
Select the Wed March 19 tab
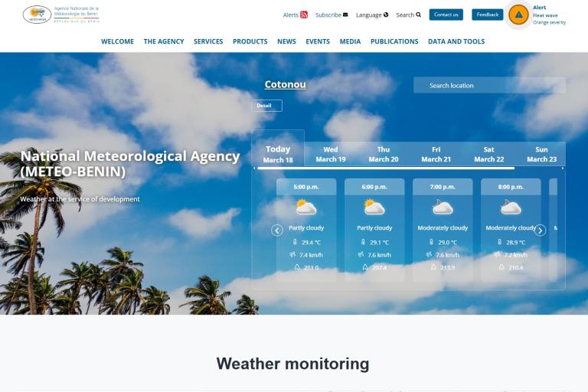[331, 154]
